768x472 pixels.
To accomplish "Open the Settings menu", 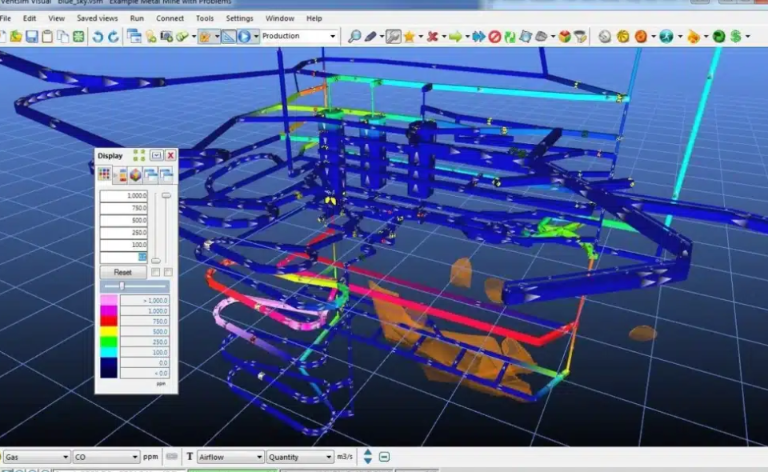I will pyautogui.click(x=240, y=18).
